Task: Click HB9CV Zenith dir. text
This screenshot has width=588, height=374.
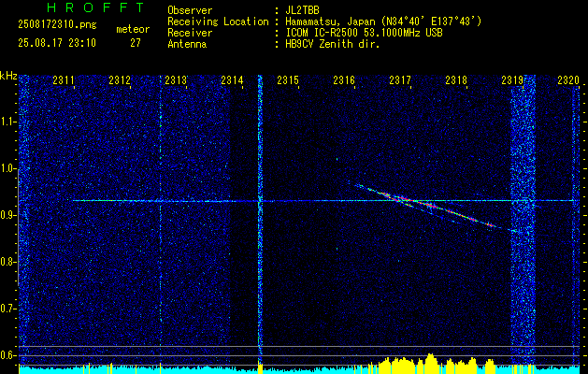Action: click(333, 44)
